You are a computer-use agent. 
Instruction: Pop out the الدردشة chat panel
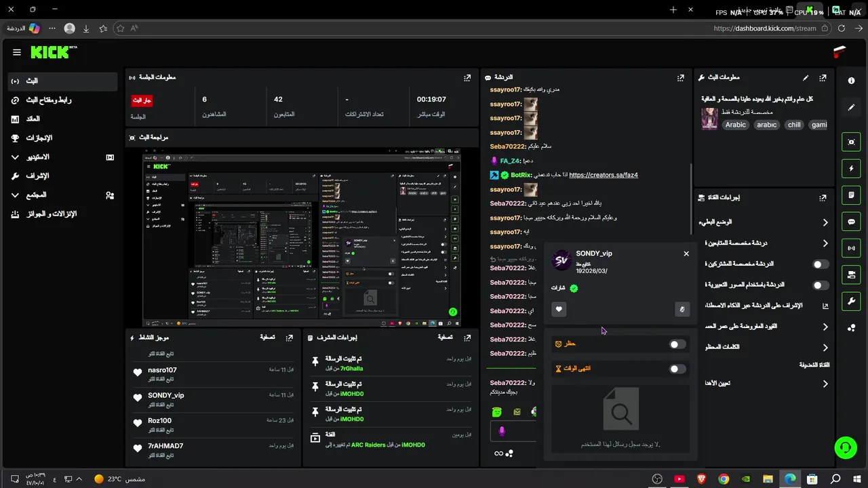point(680,78)
